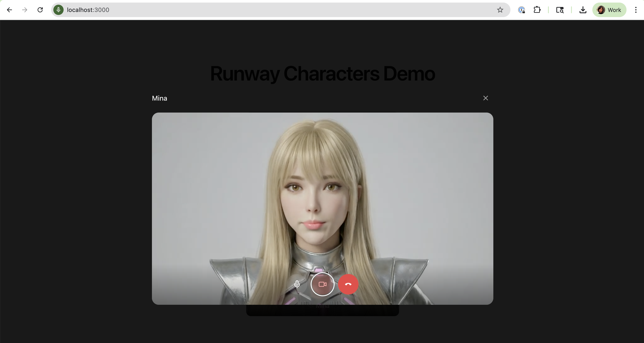Open the Work profile menu
This screenshot has height=343, width=644.
[x=609, y=10]
